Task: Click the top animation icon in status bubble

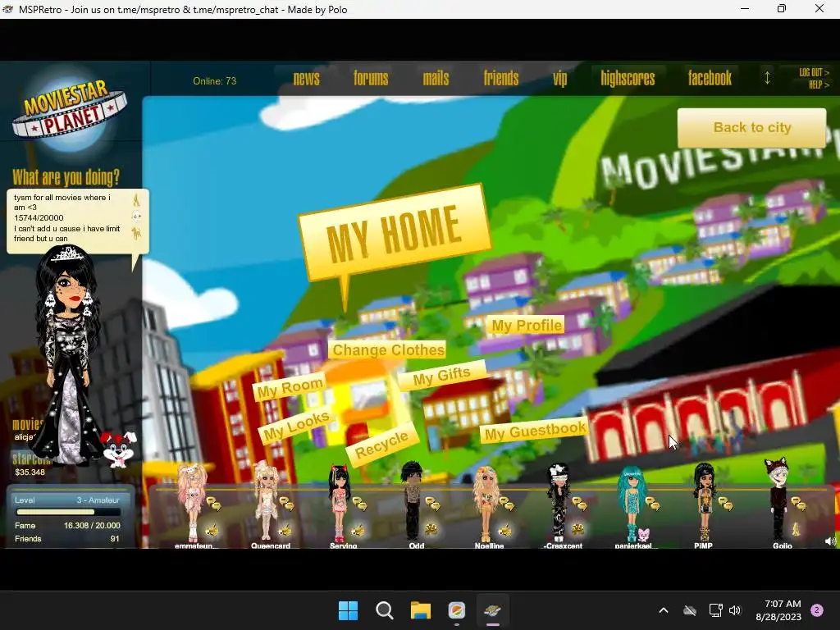Action: pos(136,200)
